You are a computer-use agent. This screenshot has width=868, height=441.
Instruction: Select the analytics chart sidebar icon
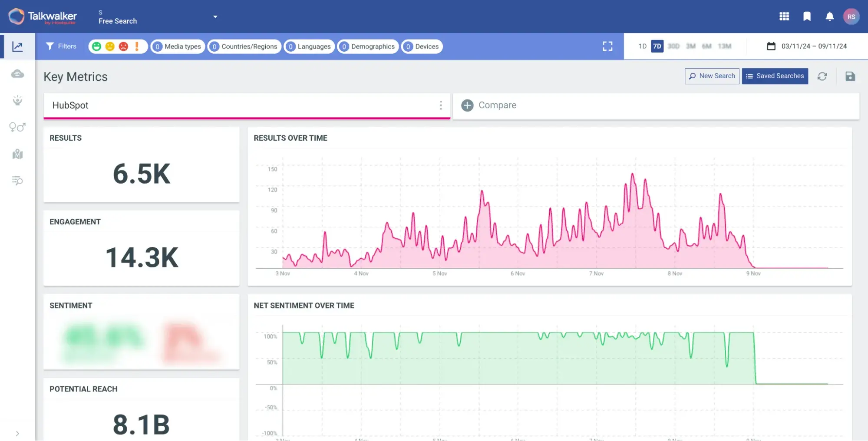point(17,46)
